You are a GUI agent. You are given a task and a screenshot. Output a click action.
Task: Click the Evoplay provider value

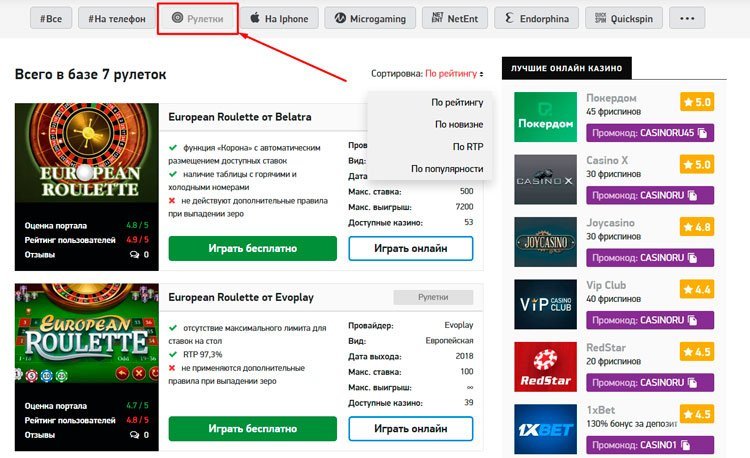(x=458, y=325)
